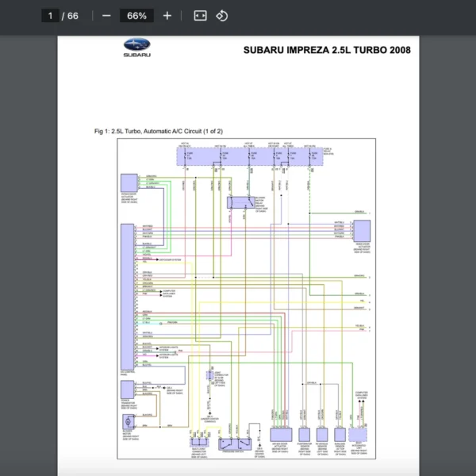Click the 'SUBARU IMPREZA 2.5L TURBO 2008' heading
Screen dimensions: 476x476
pyautogui.click(x=326, y=50)
